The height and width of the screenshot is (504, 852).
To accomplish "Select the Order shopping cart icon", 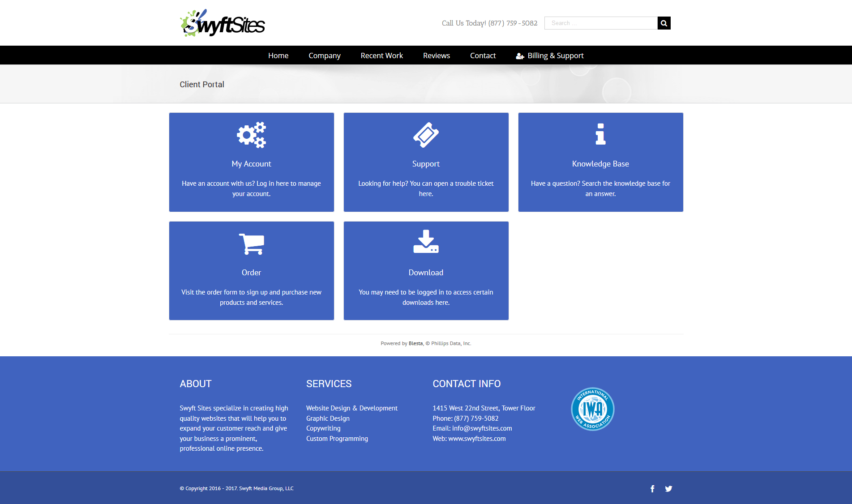I will click(251, 243).
